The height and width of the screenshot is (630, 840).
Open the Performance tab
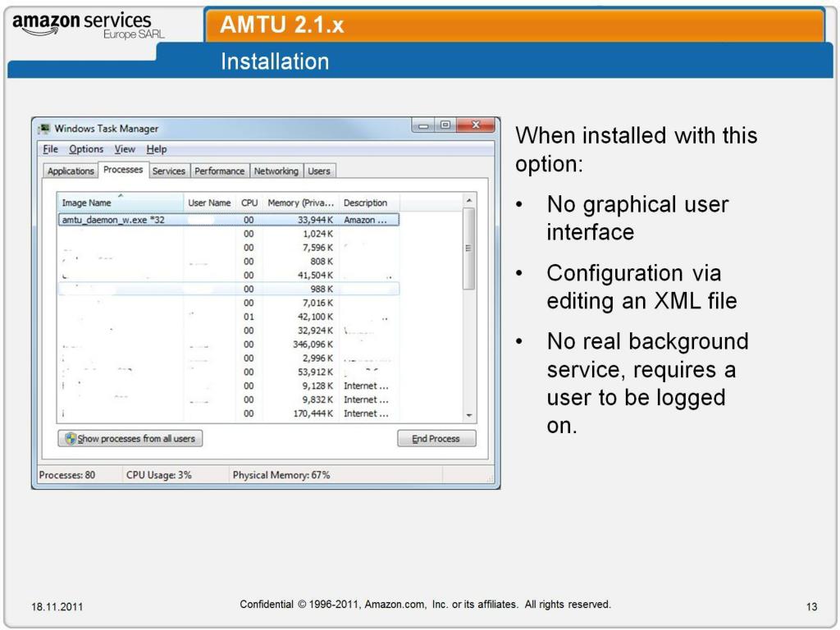click(x=219, y=171)
